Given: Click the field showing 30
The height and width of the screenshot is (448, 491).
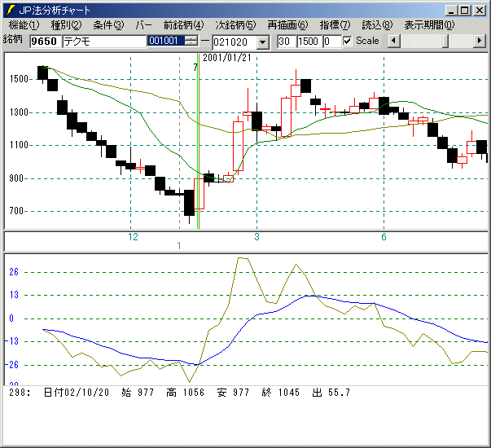Looking at the screenshot, I should [287, 42].
